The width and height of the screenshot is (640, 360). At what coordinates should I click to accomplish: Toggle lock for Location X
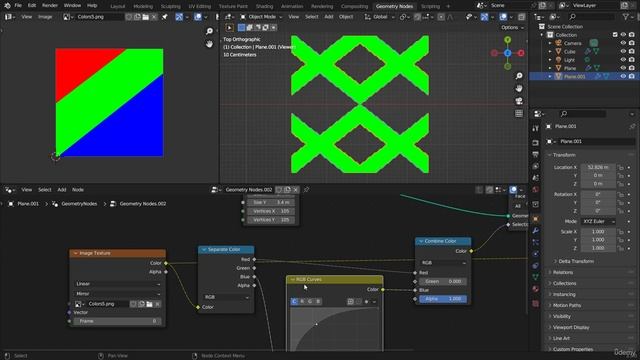click(620, 167)
